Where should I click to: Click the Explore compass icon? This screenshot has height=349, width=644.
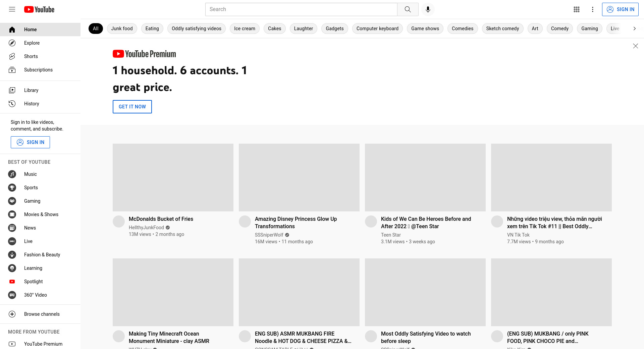pyautogui.click(x=12, y=43)
